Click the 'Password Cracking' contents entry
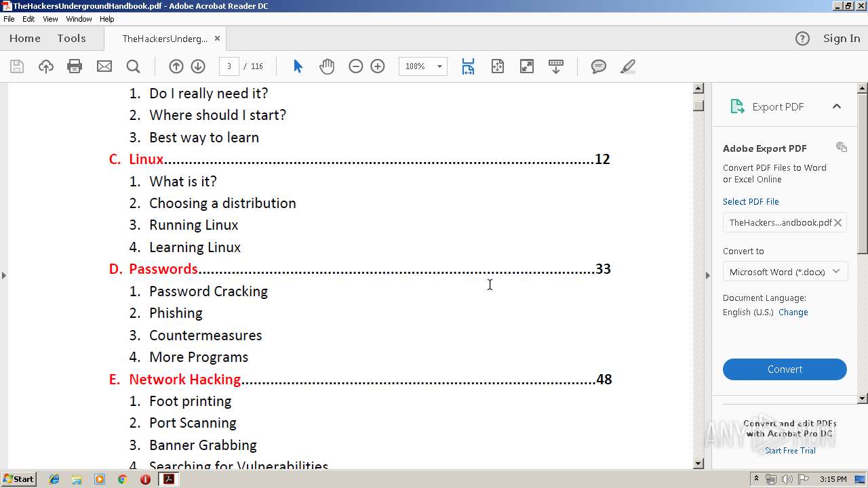The width and height of the screenshot is (868, 488). point(209,291)
